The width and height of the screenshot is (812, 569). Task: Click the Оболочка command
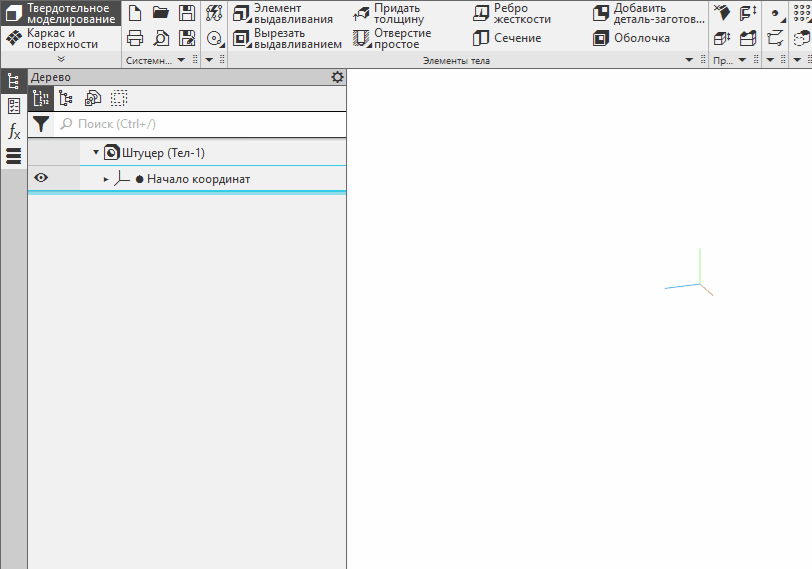tap(631, 38)
